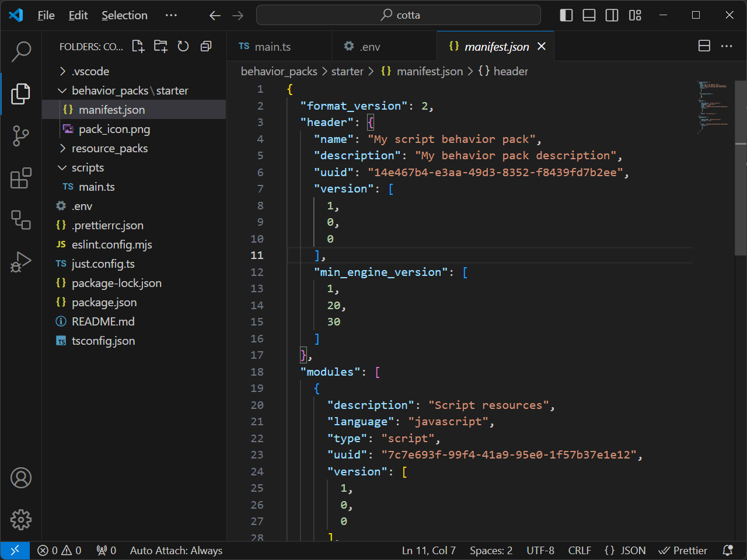The image size is (747, 560).
Task: Click the editor vertical scrollbar
Action: [741, 168]
